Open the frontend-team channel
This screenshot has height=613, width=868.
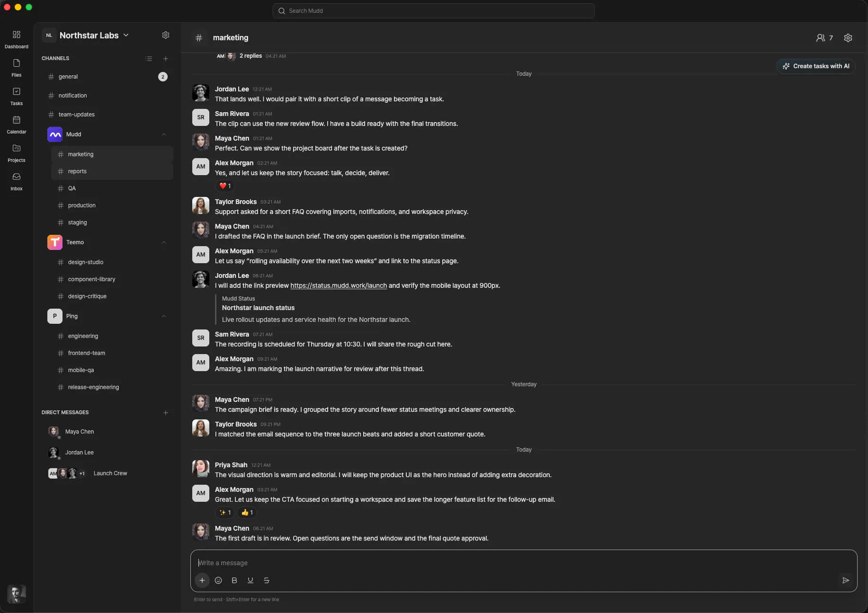coord(112,353)
